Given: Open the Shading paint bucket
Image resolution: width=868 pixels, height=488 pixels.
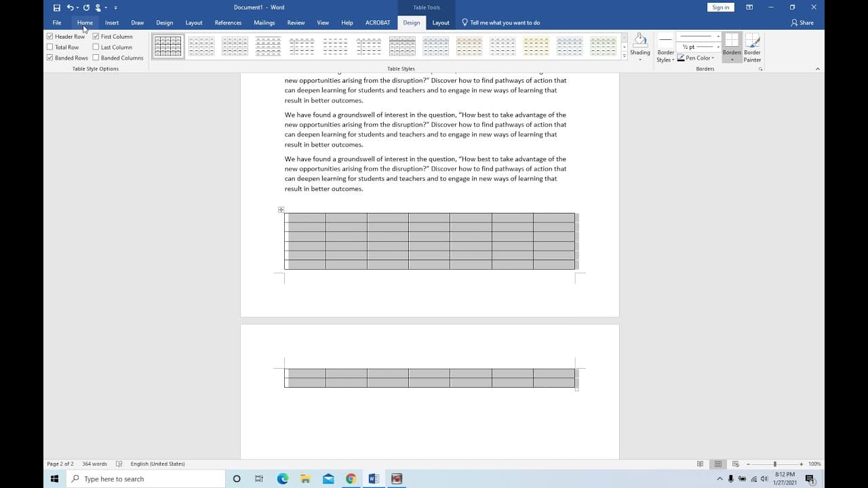Looking at the screenshot, I should [640, 41].
